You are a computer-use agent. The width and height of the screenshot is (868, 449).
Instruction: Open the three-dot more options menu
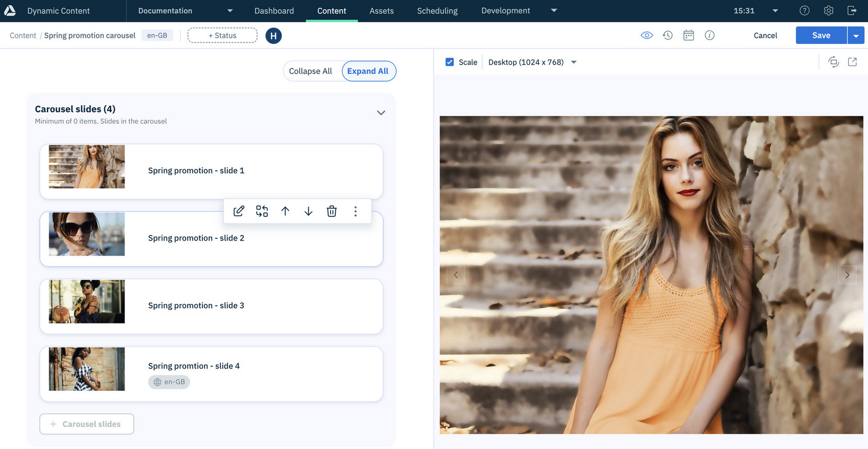[356, 211]
